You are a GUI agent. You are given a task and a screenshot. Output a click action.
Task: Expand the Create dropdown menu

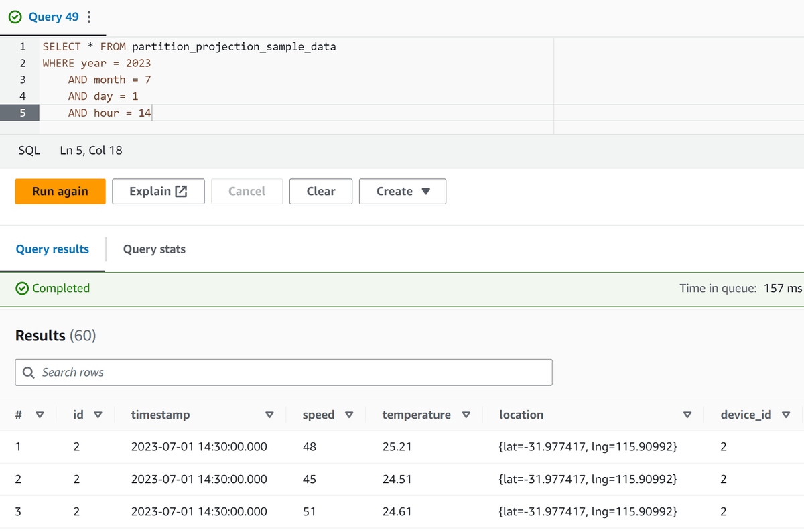coord(402,191)
